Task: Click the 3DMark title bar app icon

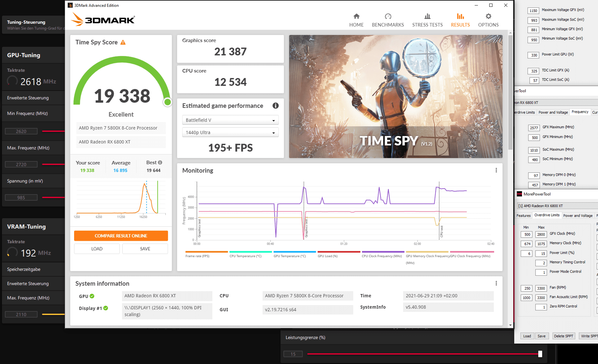Action: click(70, 5)
